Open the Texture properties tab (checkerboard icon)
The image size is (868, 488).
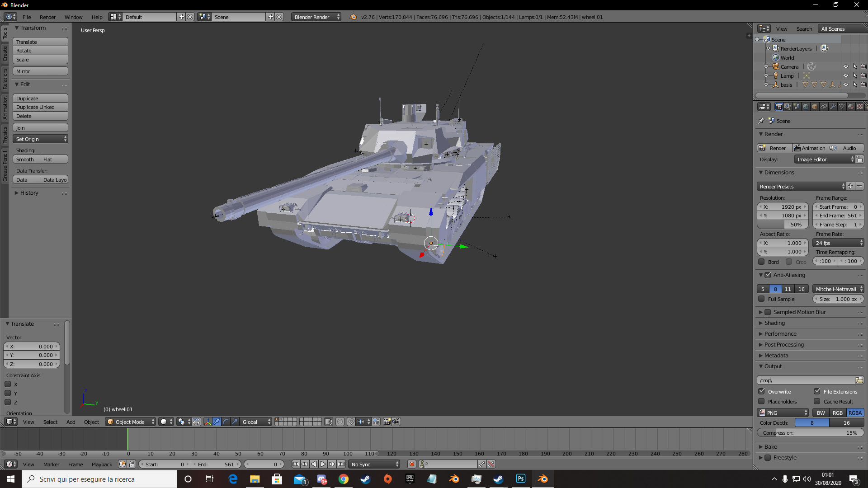(x=860, y=107)
